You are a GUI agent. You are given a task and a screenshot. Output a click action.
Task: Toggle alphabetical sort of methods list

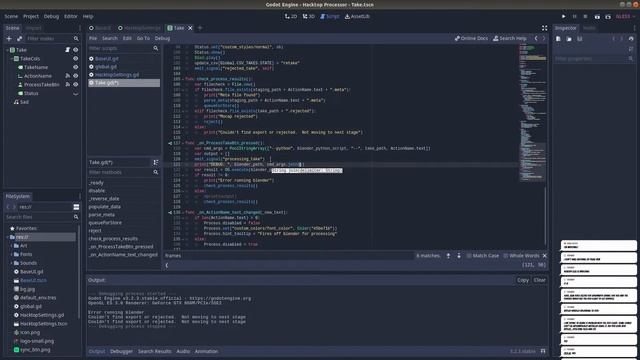tap(156, 162)
